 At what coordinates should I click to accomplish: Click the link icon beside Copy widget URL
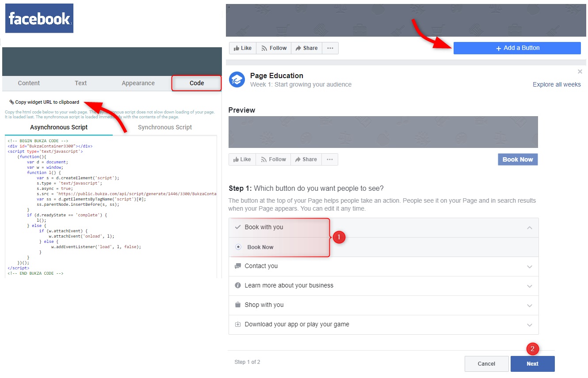[x=11, y=102]
